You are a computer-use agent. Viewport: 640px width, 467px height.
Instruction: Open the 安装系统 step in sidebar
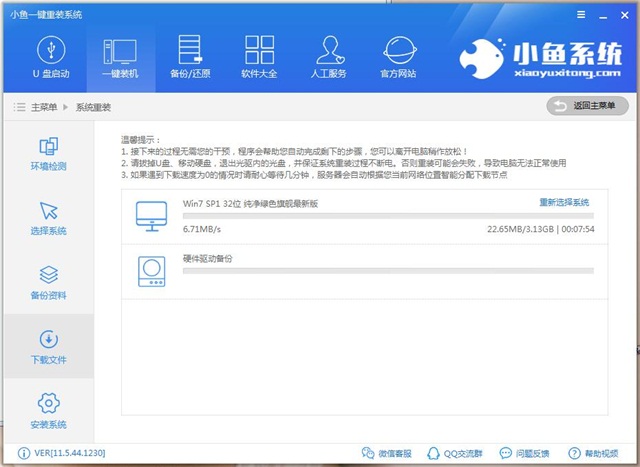pyautogui.click(x=48, y=408)
